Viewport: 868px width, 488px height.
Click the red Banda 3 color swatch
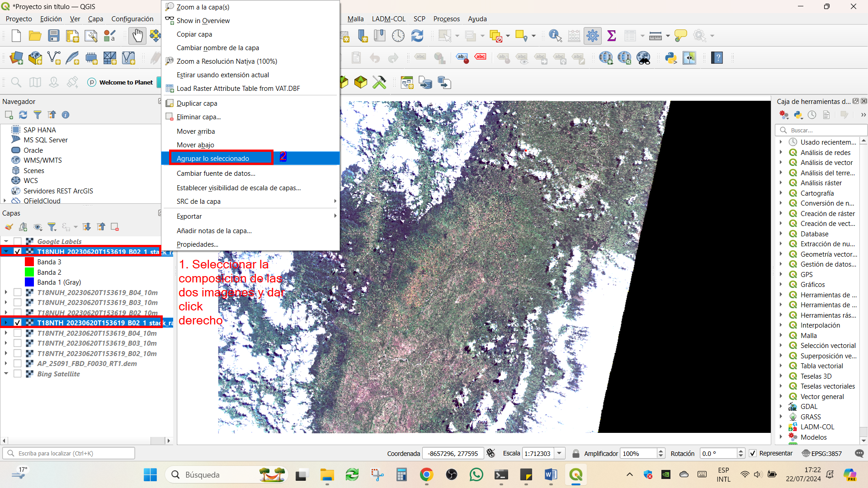tap(29, 262)
